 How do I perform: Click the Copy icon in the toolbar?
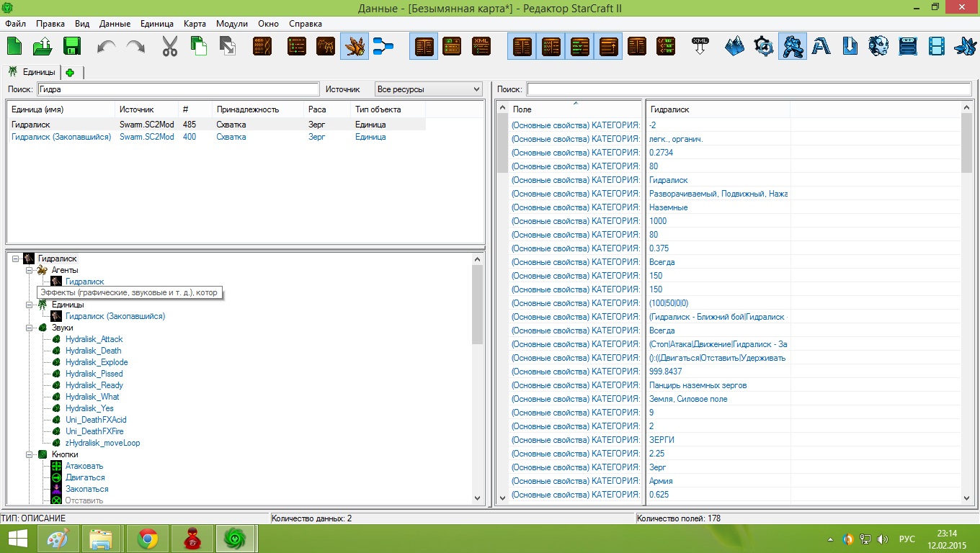(x=198, y=47)
